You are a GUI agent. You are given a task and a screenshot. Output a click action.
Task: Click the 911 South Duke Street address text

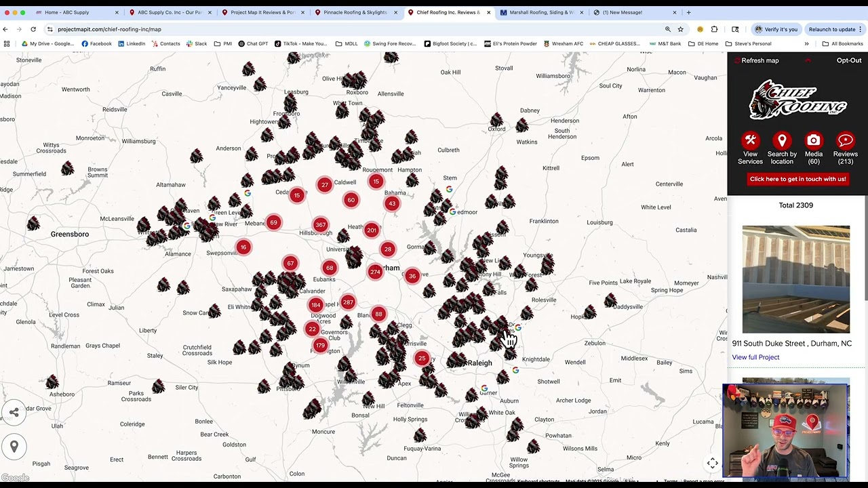click(x=792, y=344)
